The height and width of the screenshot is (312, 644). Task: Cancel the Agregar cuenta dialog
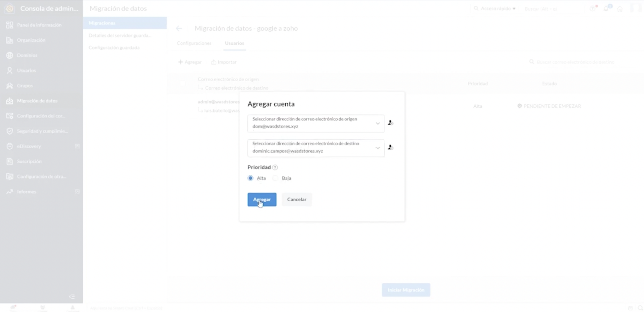click(x=297, y=199)
